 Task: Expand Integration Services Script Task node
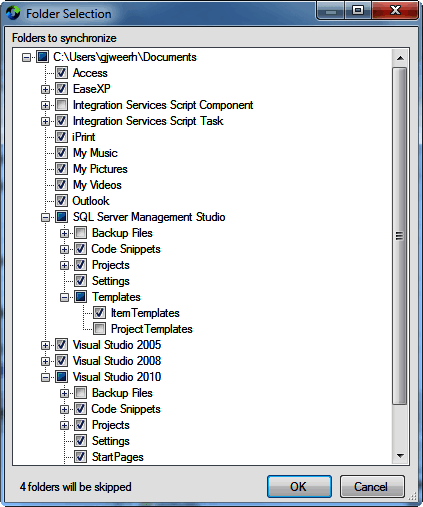(x=45, y=121)
